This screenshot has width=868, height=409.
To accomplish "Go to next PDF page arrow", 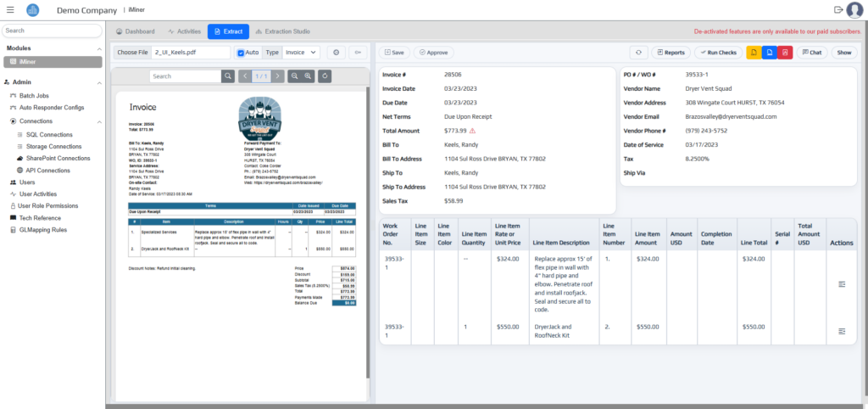I will point(278,76).
